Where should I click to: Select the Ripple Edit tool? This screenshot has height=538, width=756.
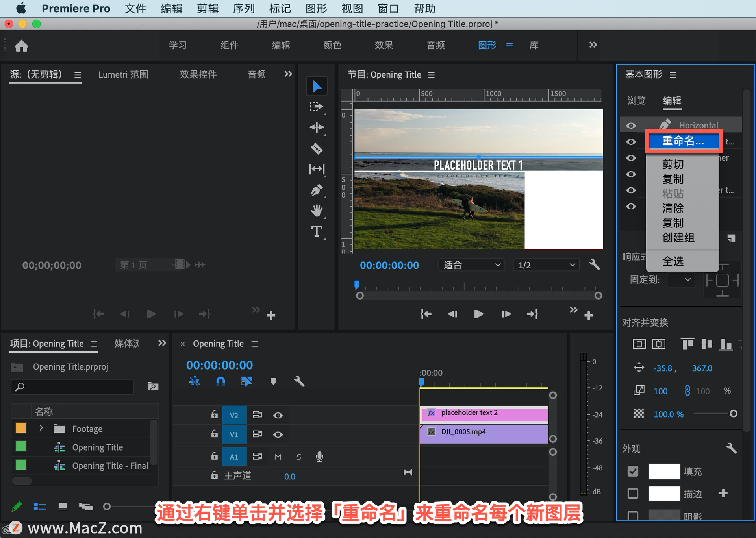317,127
